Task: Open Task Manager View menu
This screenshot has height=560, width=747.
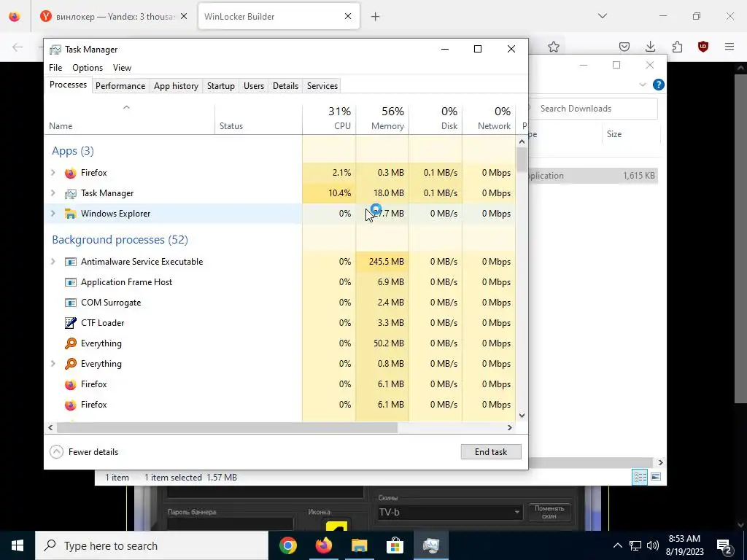Action: point(122,68)
